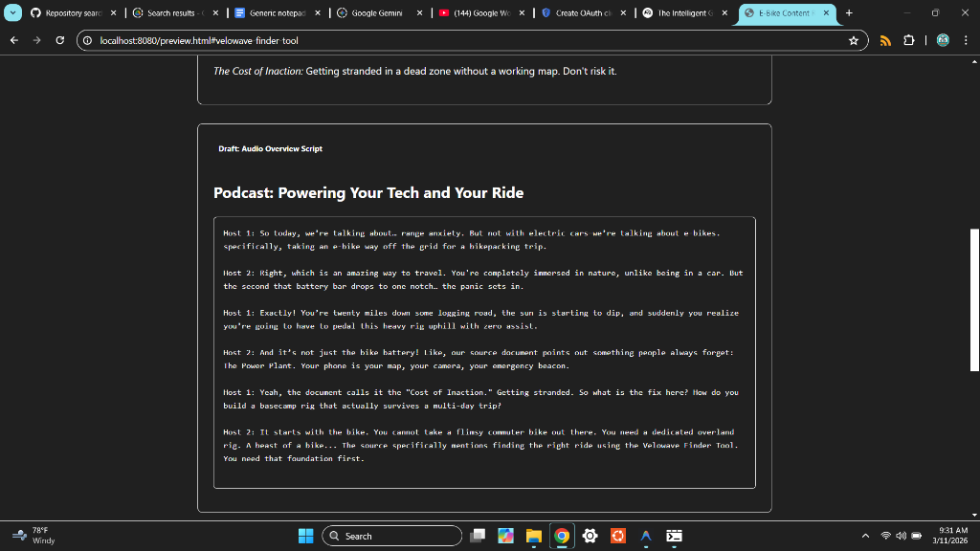Viewport: 980px width, 551px height.
Task: Open the RSS feed extension icon
Action: pyautogui.click(x=885, y=40)
